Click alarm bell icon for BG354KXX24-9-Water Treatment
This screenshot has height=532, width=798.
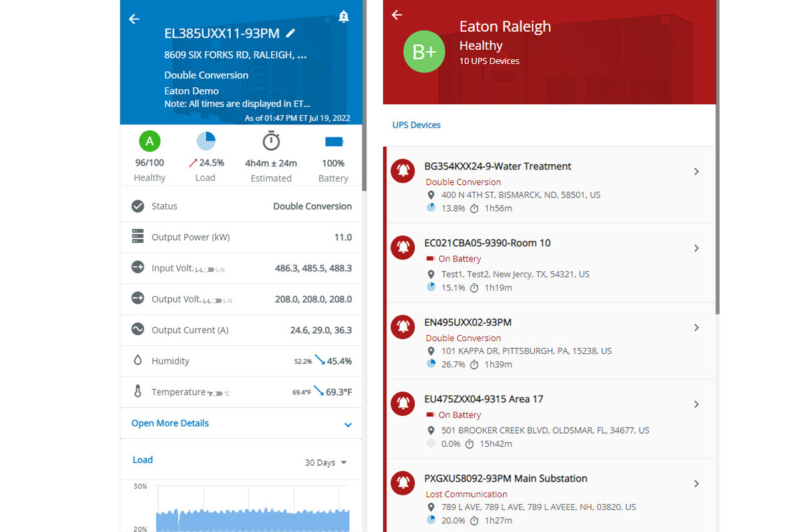pyautogui.click(x=403, y=171)
